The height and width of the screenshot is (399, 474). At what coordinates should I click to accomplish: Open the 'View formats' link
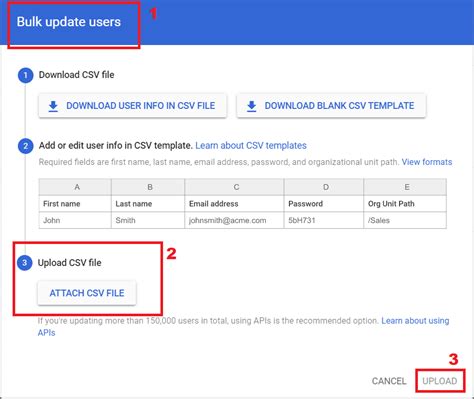tap(427, 162)
